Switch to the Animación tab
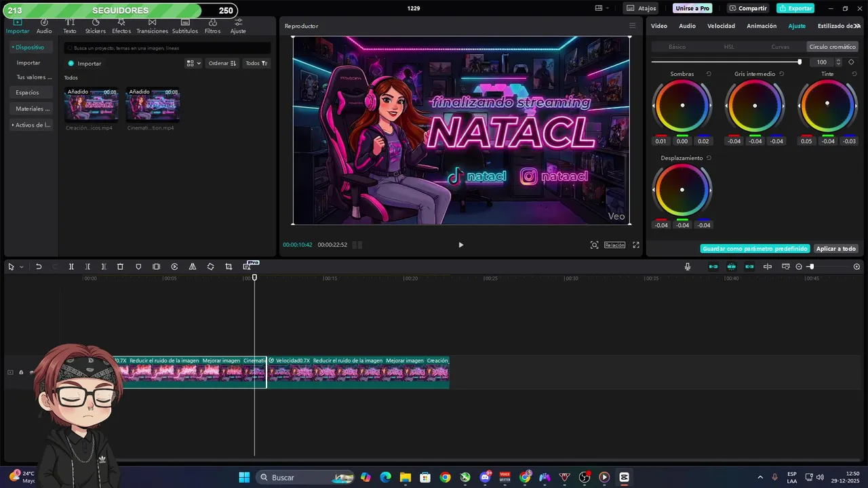Image resolution: width=868 pixels, height=488 pixels. pyautogui.click(x=762, y=26)
